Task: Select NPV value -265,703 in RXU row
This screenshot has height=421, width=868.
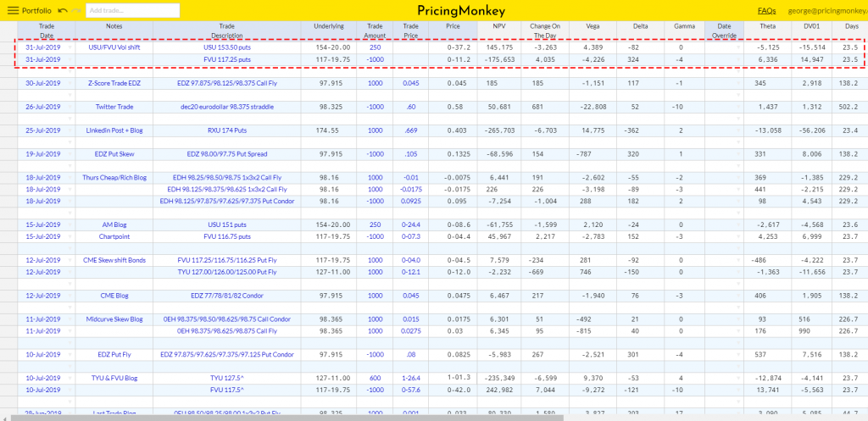Action: coord(498,130)
